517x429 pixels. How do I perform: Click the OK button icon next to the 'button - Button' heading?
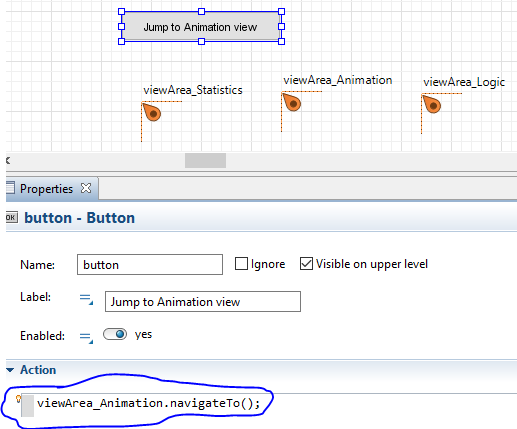tap(12, 218)
